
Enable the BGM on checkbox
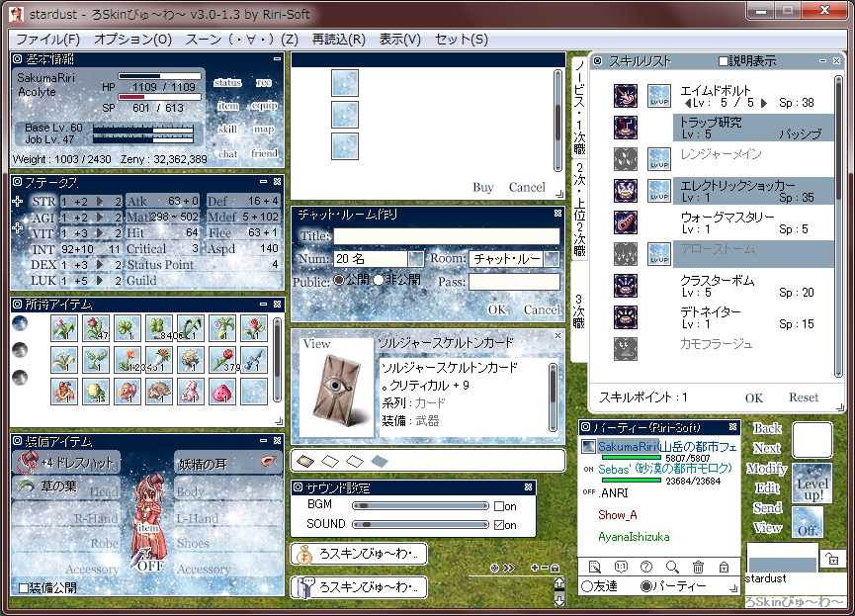(498, 506)
